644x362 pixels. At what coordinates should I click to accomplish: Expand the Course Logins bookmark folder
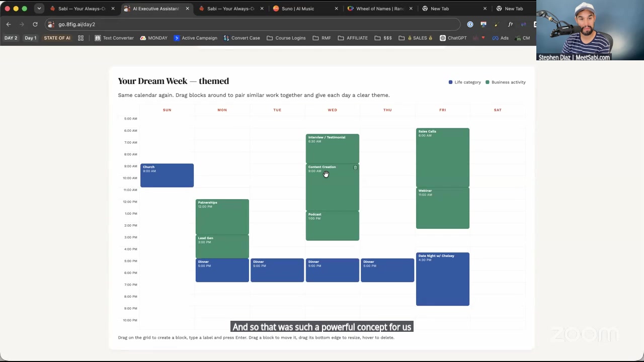(286, 38)
